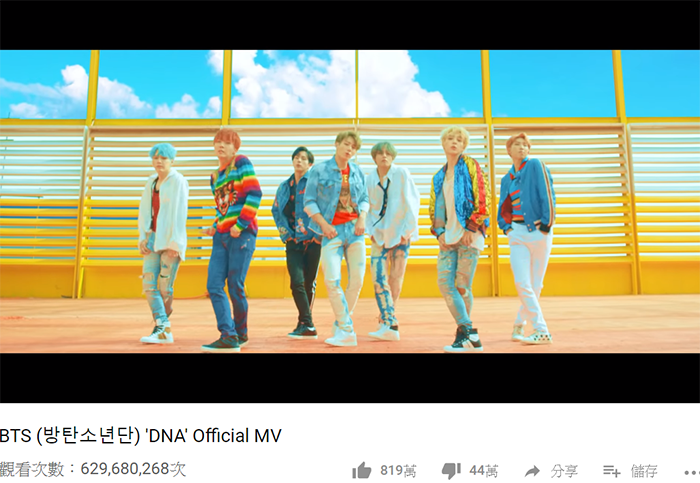Click the rightmost dancer in white pants
The image size is (700, 483).
click(x=527, y=238)
